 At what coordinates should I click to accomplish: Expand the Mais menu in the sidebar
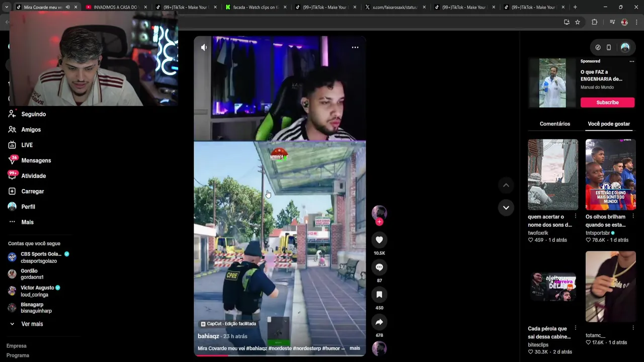(27, 222)
